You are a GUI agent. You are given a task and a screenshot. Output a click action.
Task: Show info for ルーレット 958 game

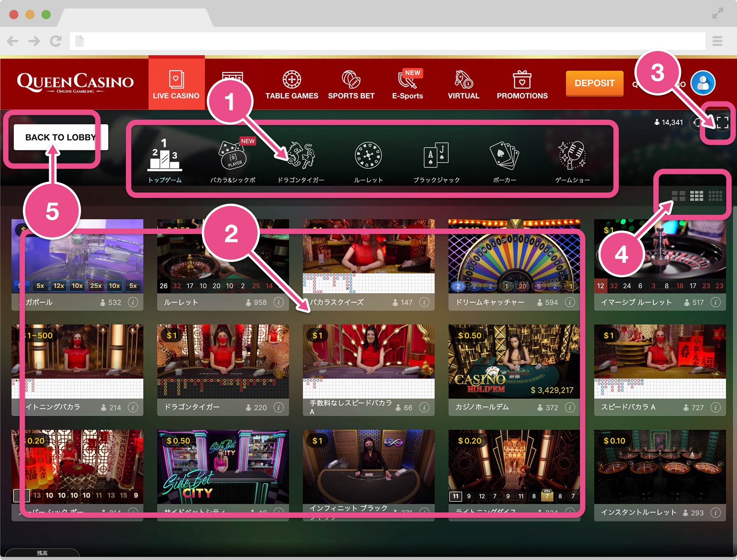pyautogui.click(x=279, y=302)
